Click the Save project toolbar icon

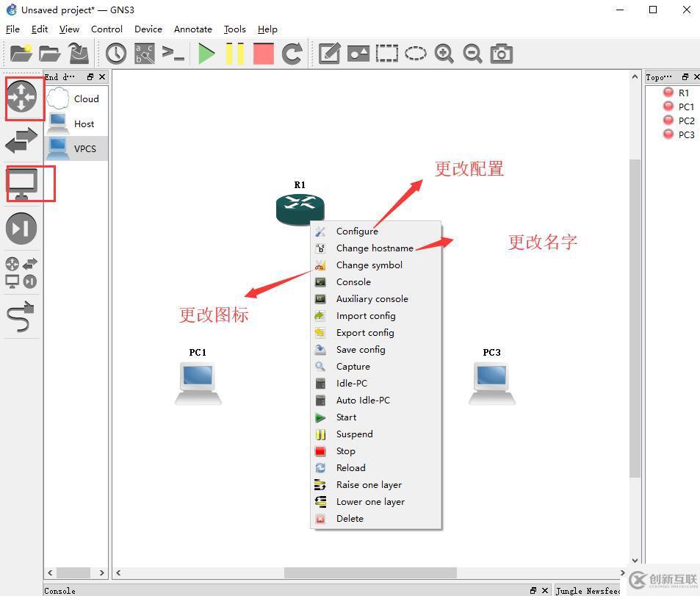pos(79,53)
